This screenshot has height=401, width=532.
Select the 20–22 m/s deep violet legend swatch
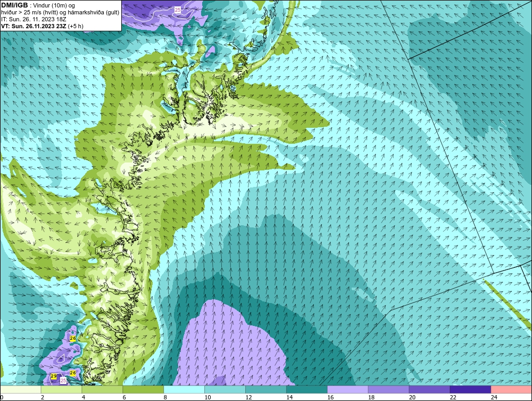click(429, 389)
